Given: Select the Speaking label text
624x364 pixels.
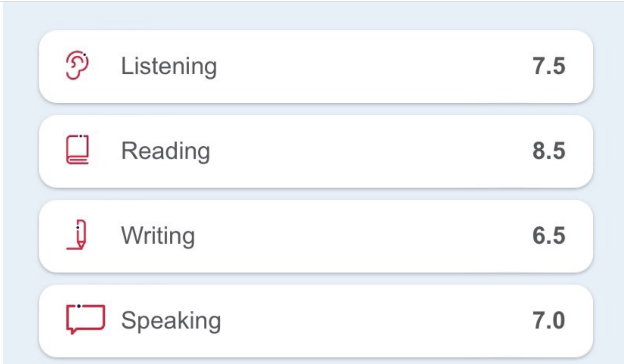Looking at the screenshot, I should (171, 321).
